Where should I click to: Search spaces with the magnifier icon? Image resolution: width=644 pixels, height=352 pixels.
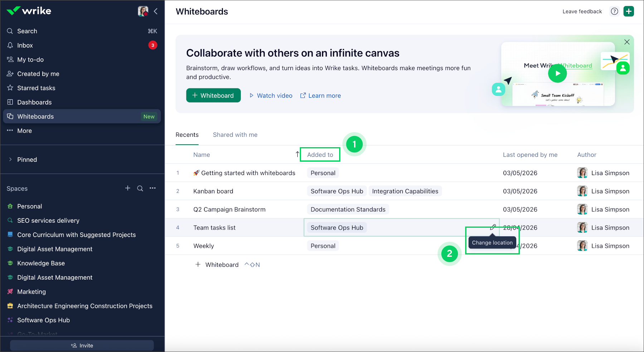click(x=140, y=188)
